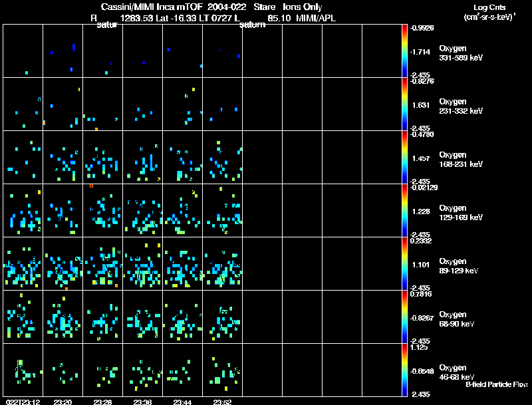Open the 46-68 keV panel at 022T23:12
Image resolution: width=532 pixels, height=405 pixels.
click(x=23, y=370)
